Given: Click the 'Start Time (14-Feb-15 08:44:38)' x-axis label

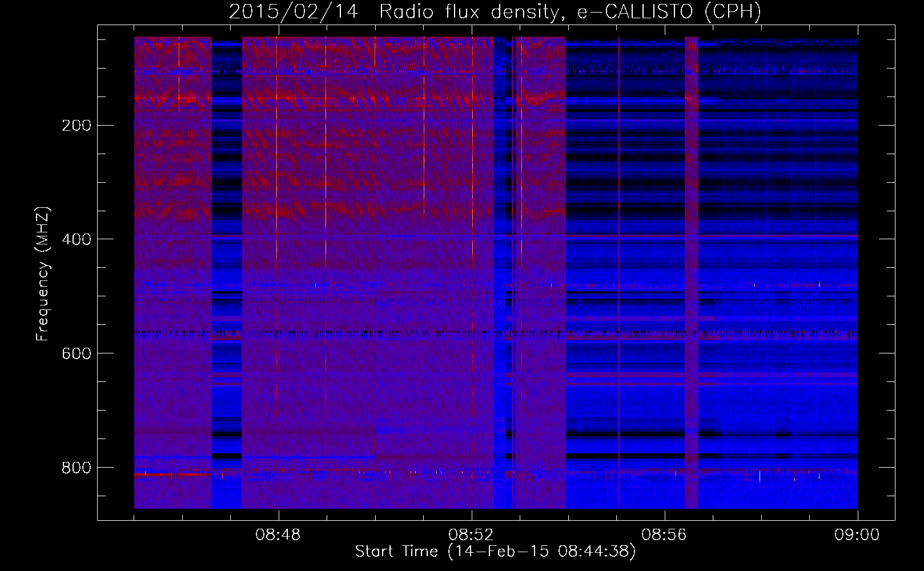Looking at the screenshot, I should coord(495,552).
